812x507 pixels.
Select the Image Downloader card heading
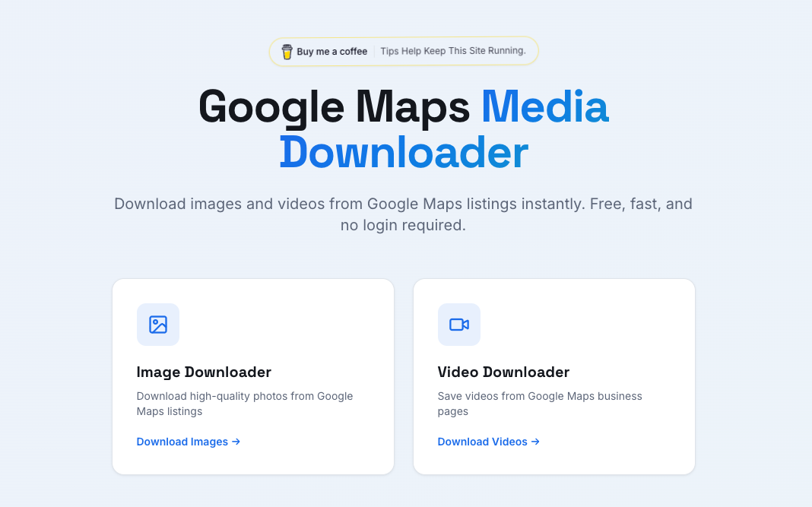(204, 372)
